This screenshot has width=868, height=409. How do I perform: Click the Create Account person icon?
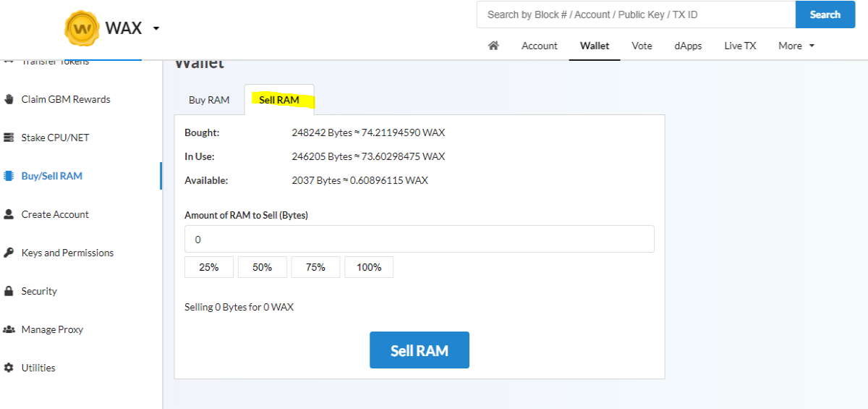click(x=9, y=214)
